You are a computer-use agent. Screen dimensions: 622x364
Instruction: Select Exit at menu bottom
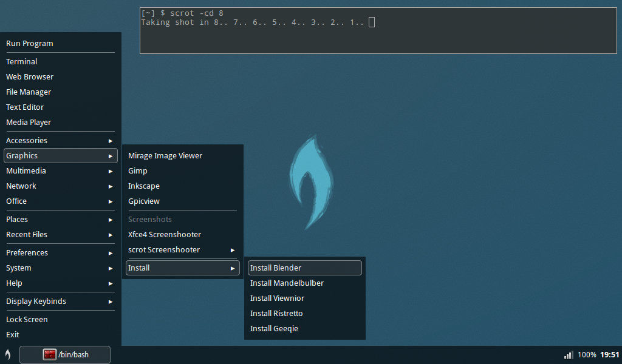tap(60, 335)
